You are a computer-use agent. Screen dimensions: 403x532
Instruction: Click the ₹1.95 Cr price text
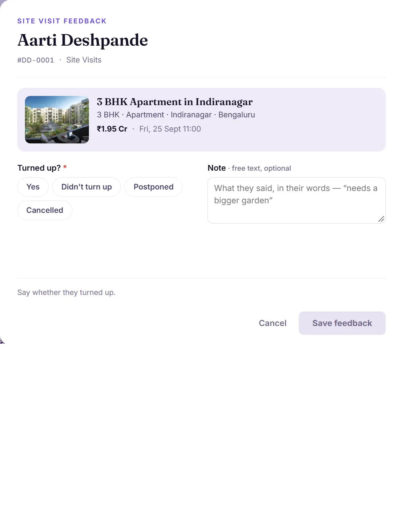pyautogui.click(x=112, y=129)
